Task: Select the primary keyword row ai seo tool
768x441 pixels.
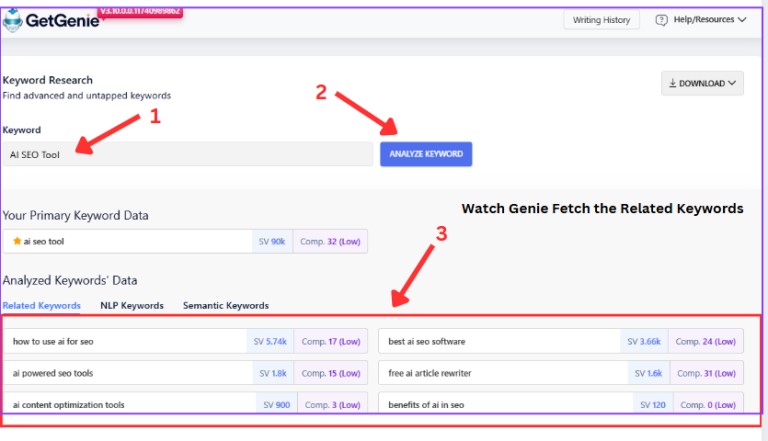Action: coord(185,241)
